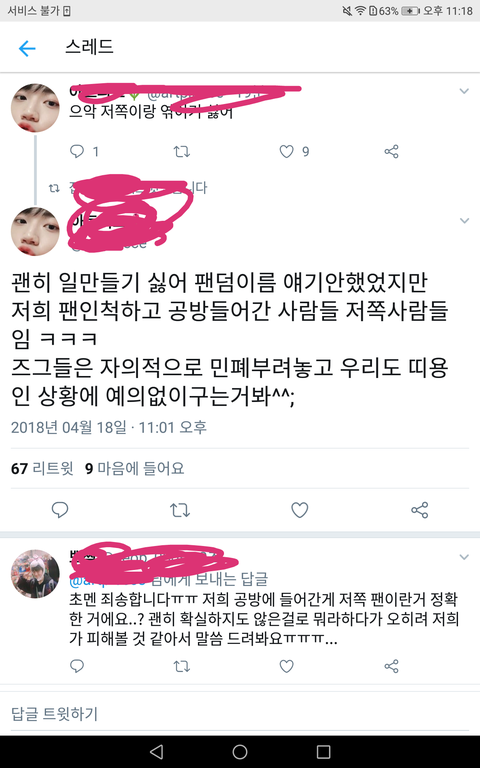
Task: Reply to the main tweet via speech bubble
Action: pyautogui.click(x=60, y=510)
